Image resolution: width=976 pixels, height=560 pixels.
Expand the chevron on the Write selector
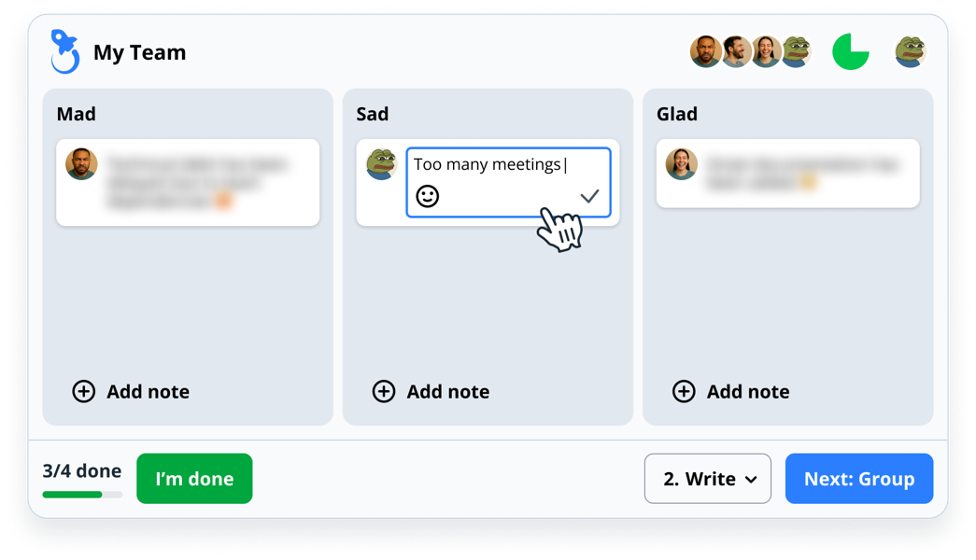click(x=751, y=480)
